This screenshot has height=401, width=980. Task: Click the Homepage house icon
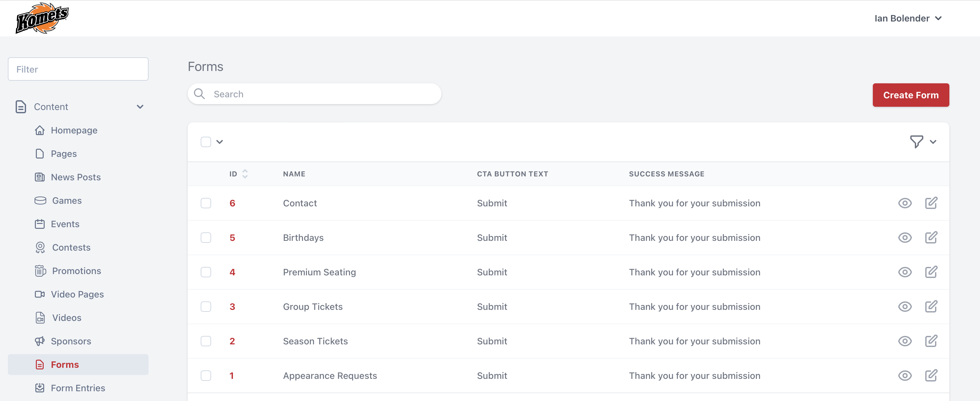39,131
